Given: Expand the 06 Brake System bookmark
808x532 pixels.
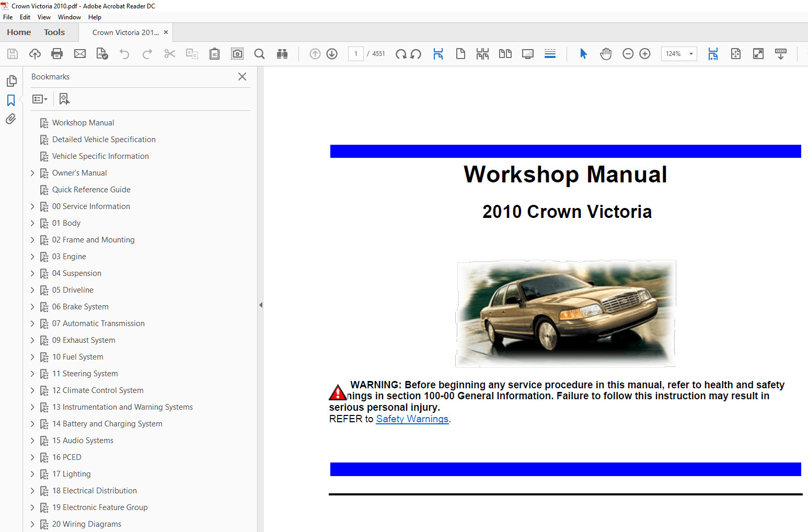Looking at the screenshot, I should coord(32,307).
